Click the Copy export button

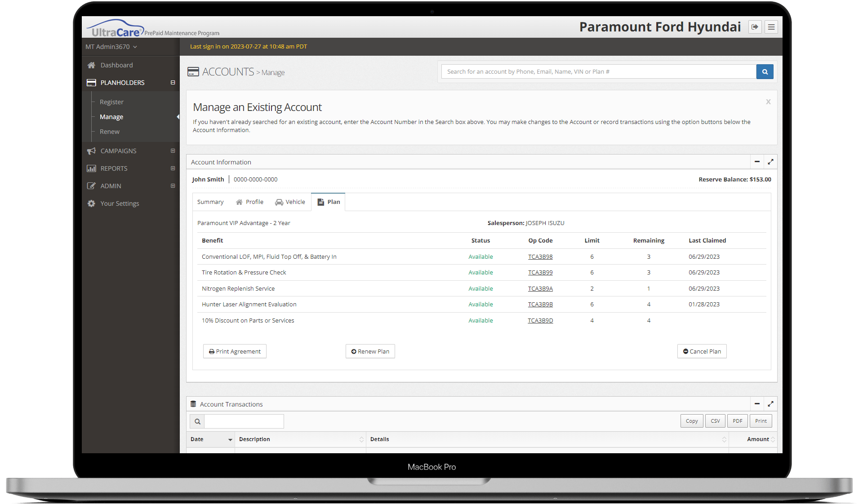[692, 421]
